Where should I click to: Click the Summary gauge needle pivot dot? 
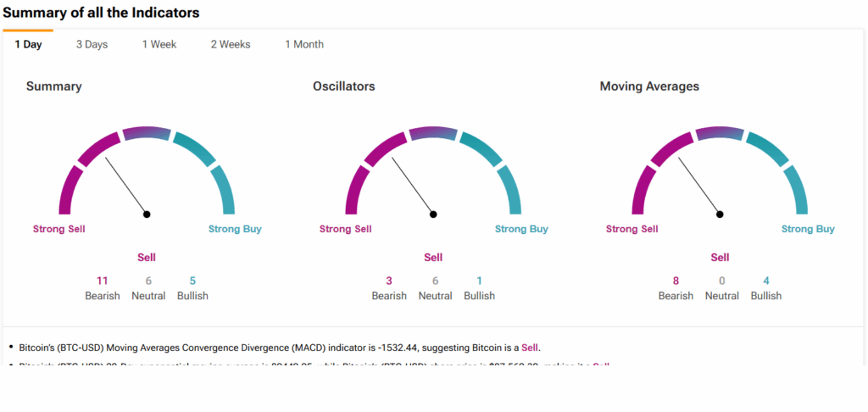point(147,214)
